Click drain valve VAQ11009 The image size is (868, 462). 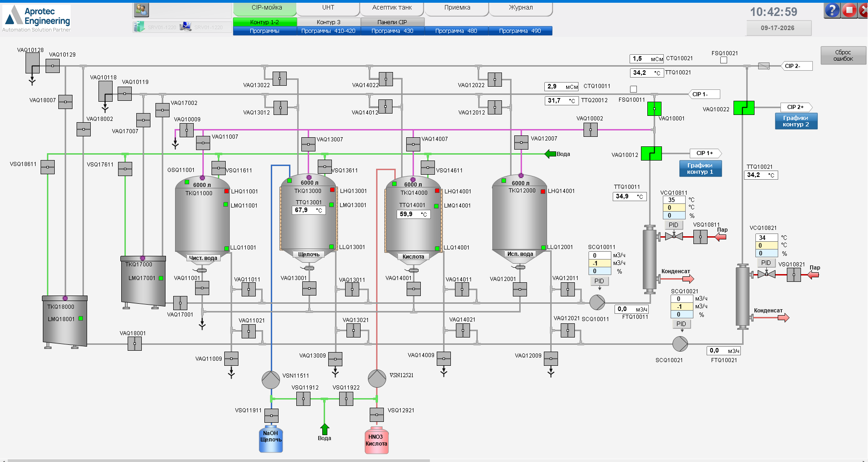[x=231, y=358]
